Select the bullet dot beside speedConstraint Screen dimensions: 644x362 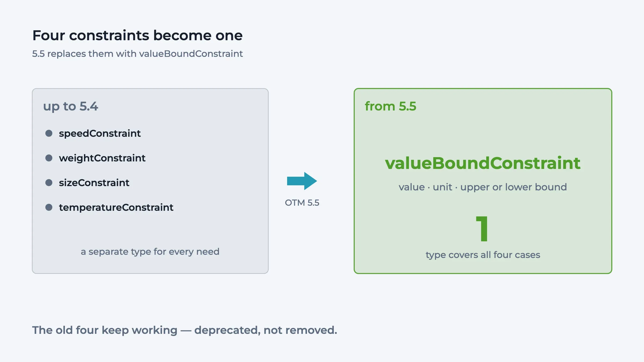[49, 133]
